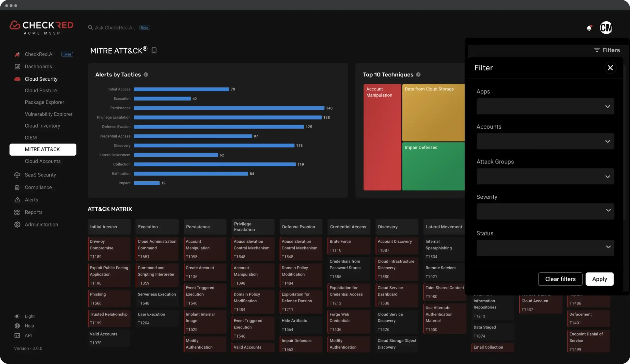
Task: Switch to Light theme
Action: (30, 316)
